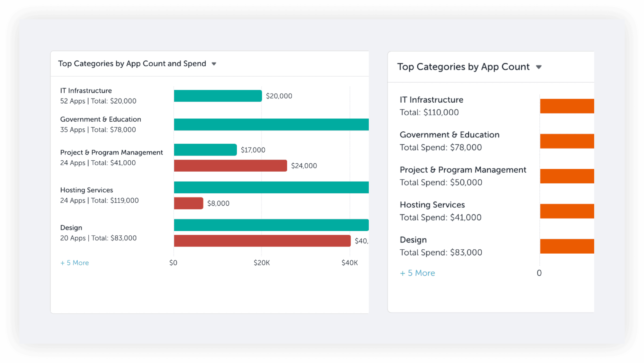
Task: Click the orange Hosting Services bar
Action: tap(567, 211)
